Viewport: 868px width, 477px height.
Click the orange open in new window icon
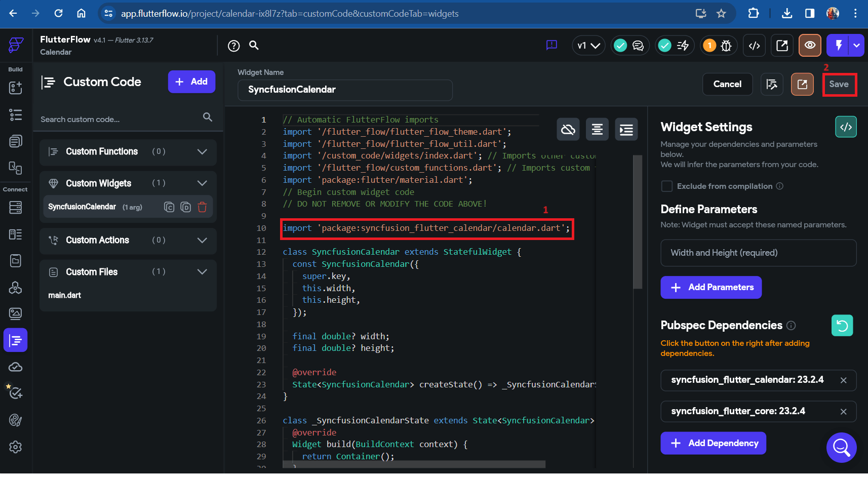pos(802,84)
